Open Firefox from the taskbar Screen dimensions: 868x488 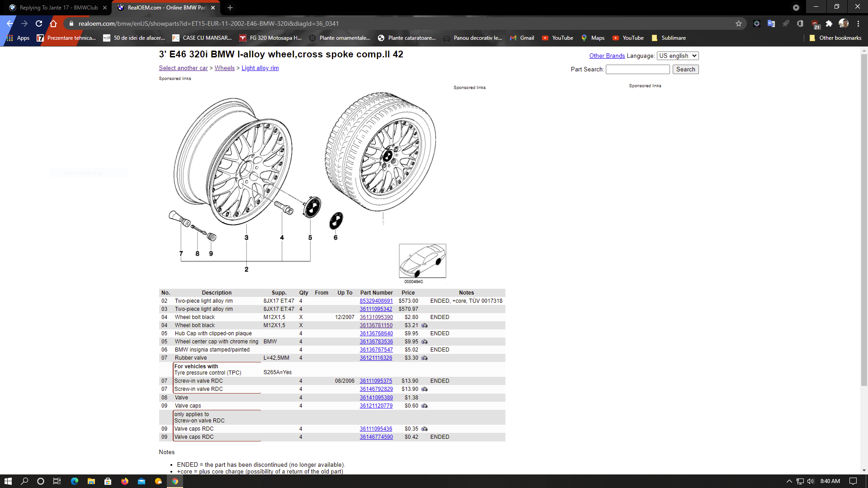click(125, 481)
